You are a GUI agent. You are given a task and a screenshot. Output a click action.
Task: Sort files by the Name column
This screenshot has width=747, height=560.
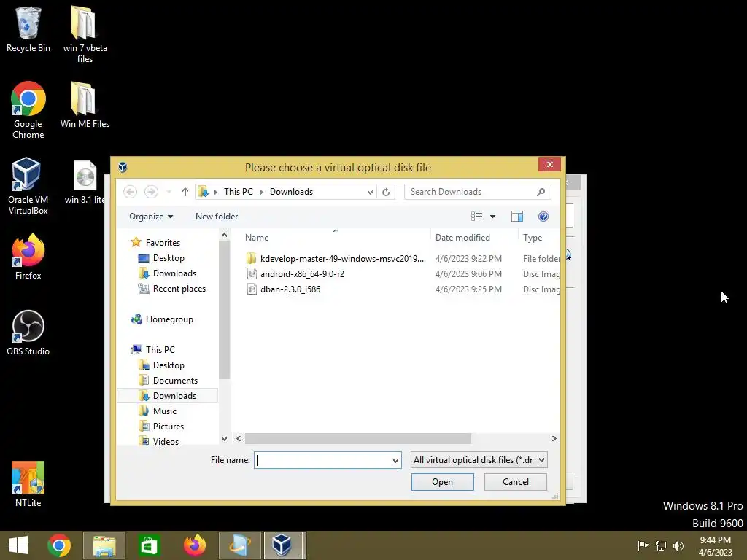click(257, 238)
